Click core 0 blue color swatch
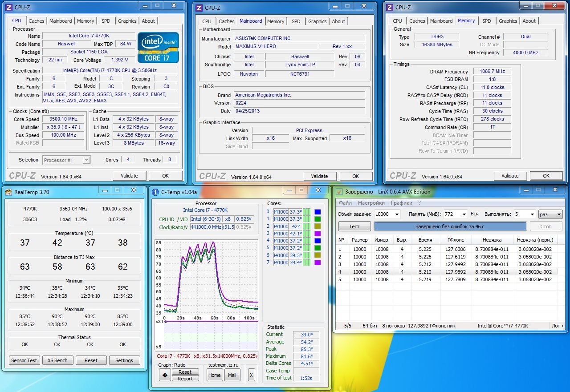Viewport: 570px width, 392px height. coord(317,212)
